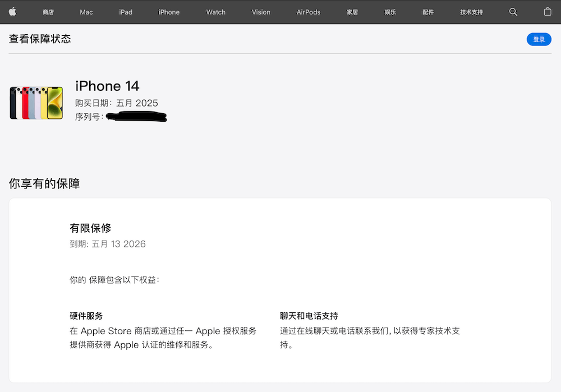The width and height of the screenshot is (561, 392).
Task: Select the 硬件服务 benefit heading
Action: (x=86, y=316)
